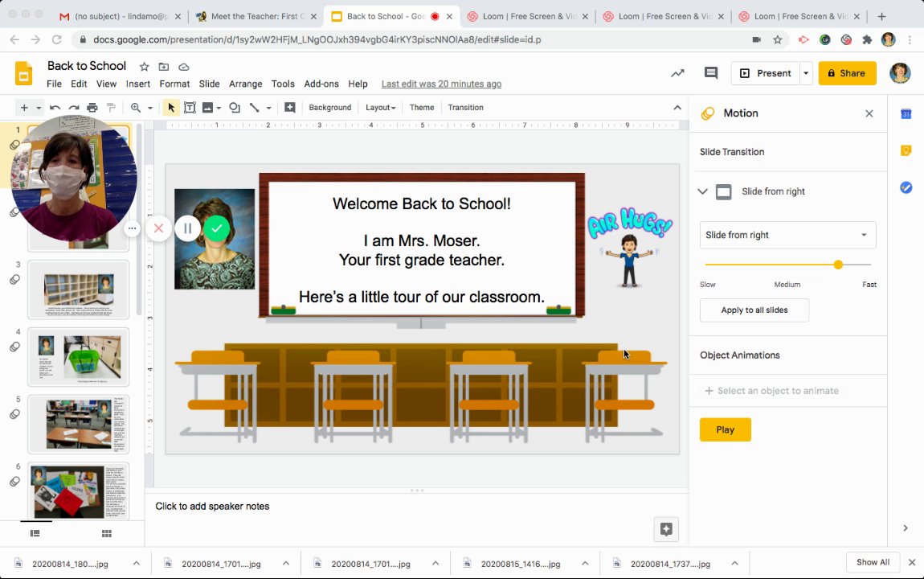Image resolution: width=924 pixels, height=579 pixels.
Task: Select the Paint format roller icon
Action: tap(111, 107)
